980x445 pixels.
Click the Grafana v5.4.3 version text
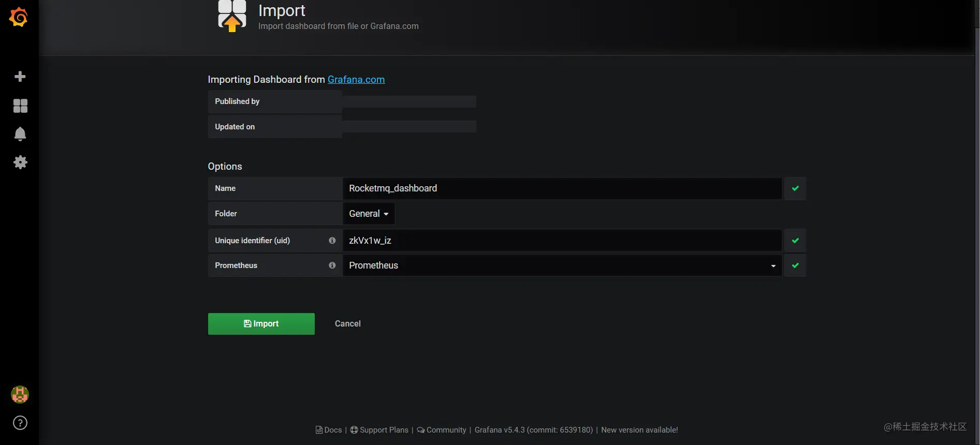(534, 430)
